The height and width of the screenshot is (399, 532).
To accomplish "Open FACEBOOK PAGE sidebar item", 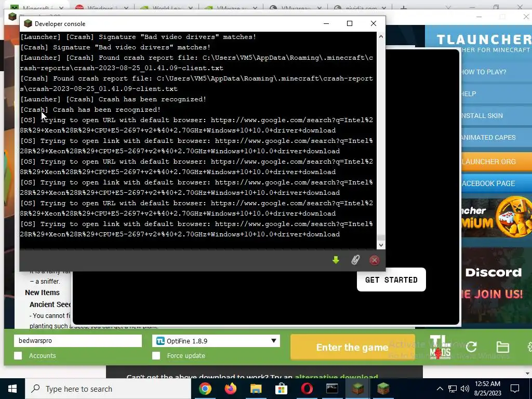I will click(497, 183).
